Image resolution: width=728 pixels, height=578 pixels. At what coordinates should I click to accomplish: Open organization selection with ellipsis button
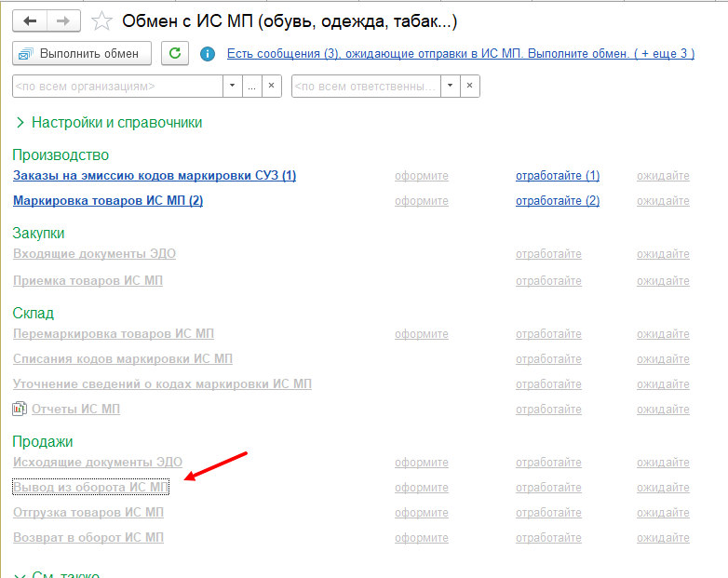[x=252, y=87]
